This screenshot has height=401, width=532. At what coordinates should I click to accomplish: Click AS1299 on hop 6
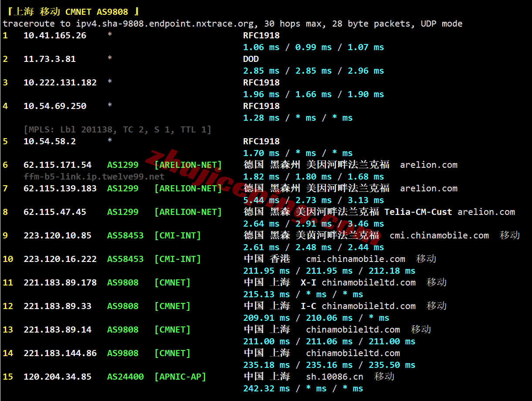(123, 165)
